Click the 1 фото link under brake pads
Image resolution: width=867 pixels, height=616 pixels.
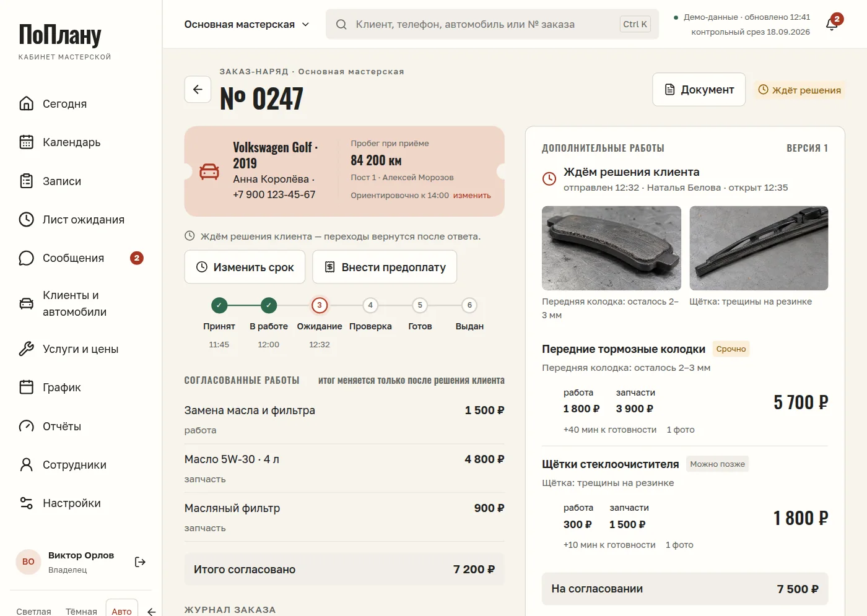click(x=681, y=430)
